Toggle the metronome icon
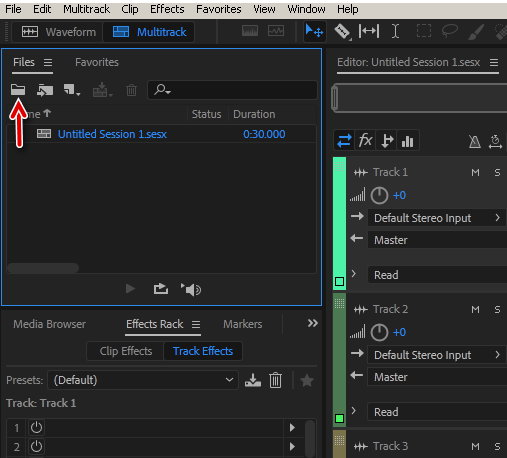 coord(475,141)
